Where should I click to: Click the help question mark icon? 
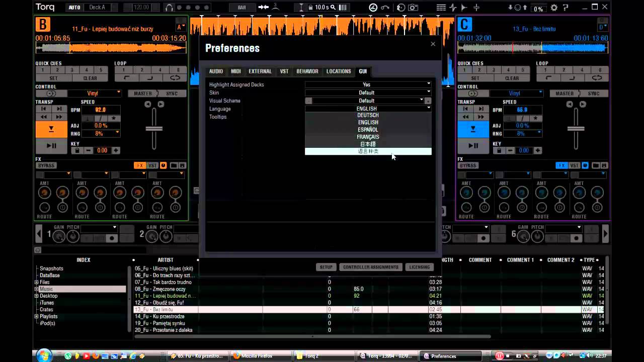(566, 8)
